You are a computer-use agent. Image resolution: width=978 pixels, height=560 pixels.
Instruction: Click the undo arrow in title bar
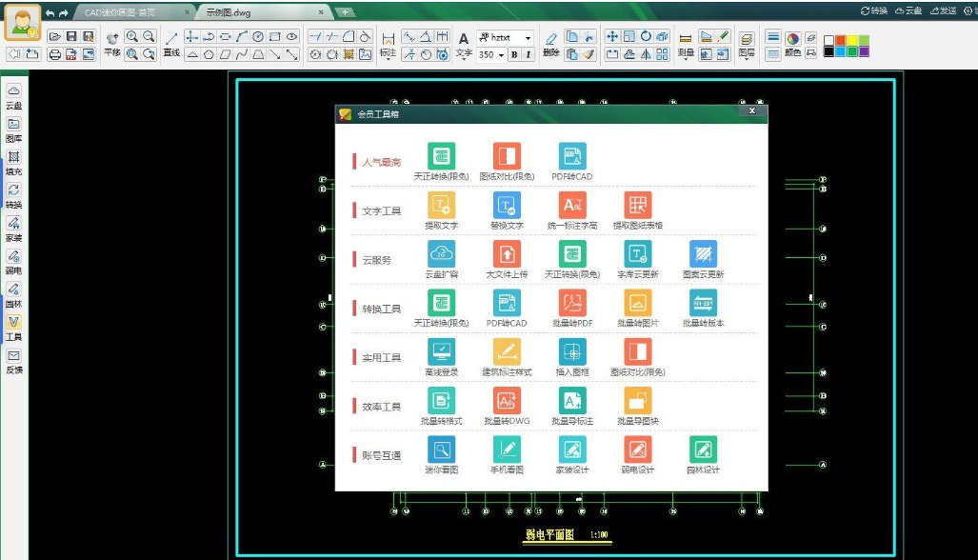[x=50, y=13]
